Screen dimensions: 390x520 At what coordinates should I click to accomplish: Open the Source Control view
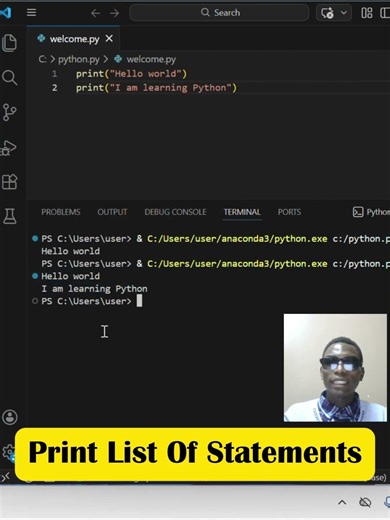point(9,112)
